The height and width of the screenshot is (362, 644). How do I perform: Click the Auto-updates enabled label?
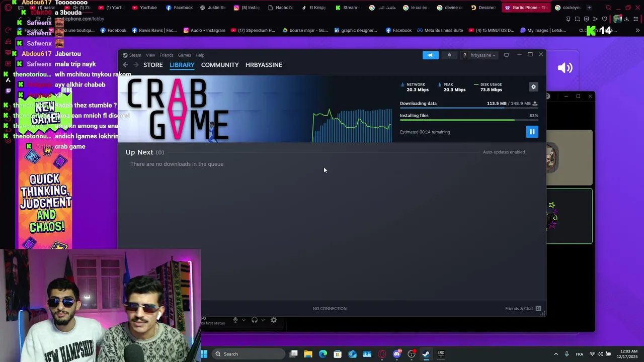[x=504, y=152]
